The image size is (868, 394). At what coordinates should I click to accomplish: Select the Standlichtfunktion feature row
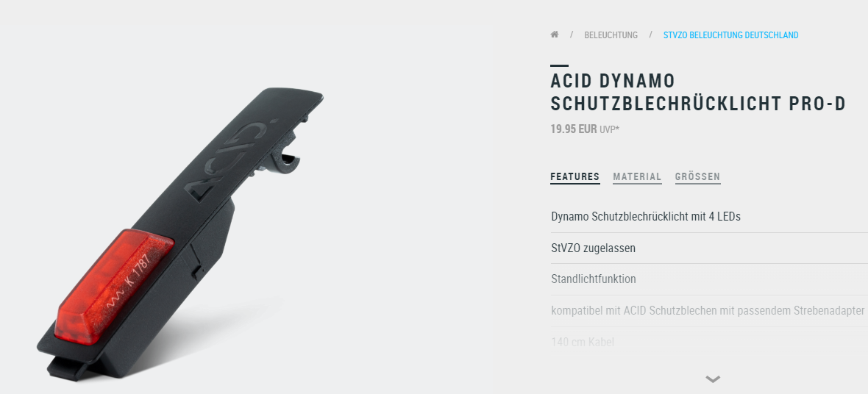tap(709, 279)
